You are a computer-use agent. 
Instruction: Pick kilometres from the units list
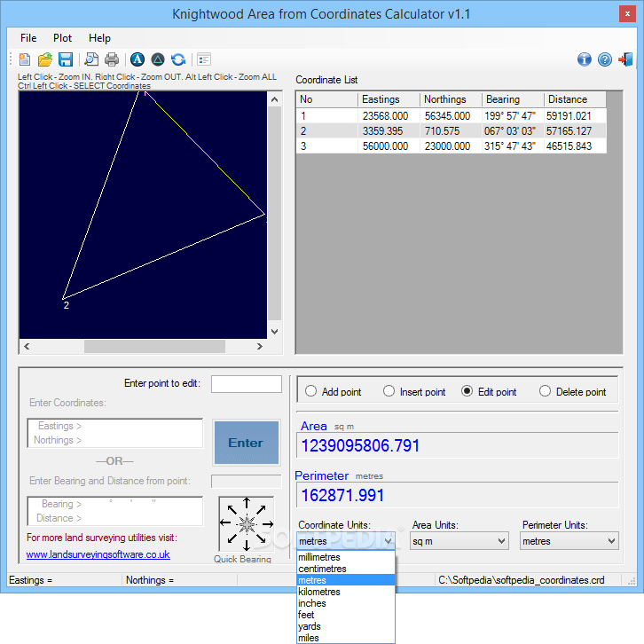coord(345,592)
